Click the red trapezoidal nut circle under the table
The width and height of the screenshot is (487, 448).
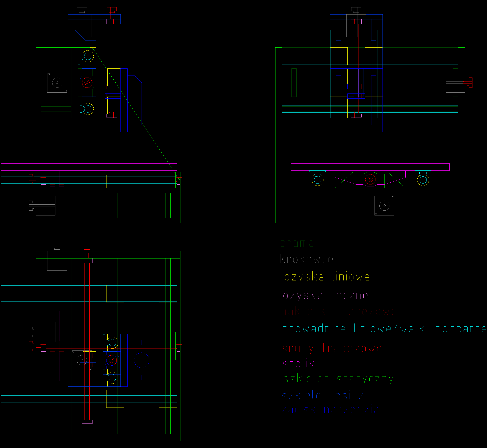[370, 179]
